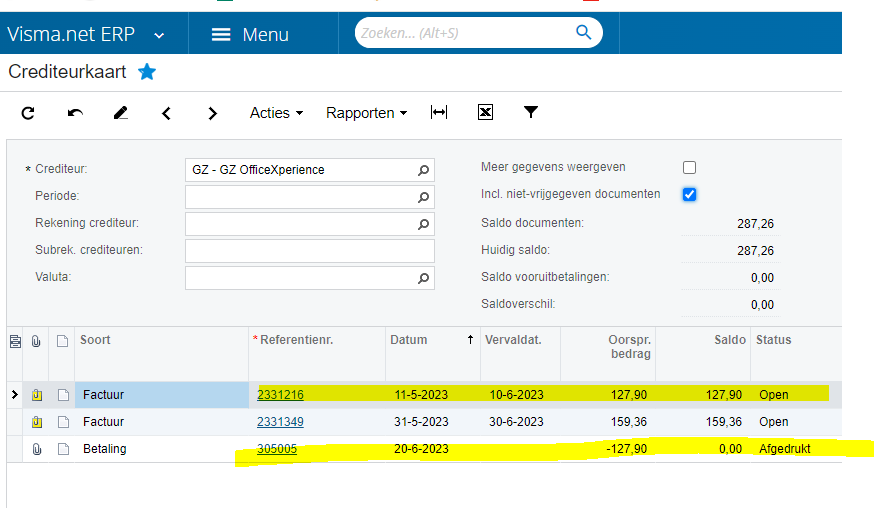Open attachment paperclip for Betaling row
The image size is (874, 508).
37,449
